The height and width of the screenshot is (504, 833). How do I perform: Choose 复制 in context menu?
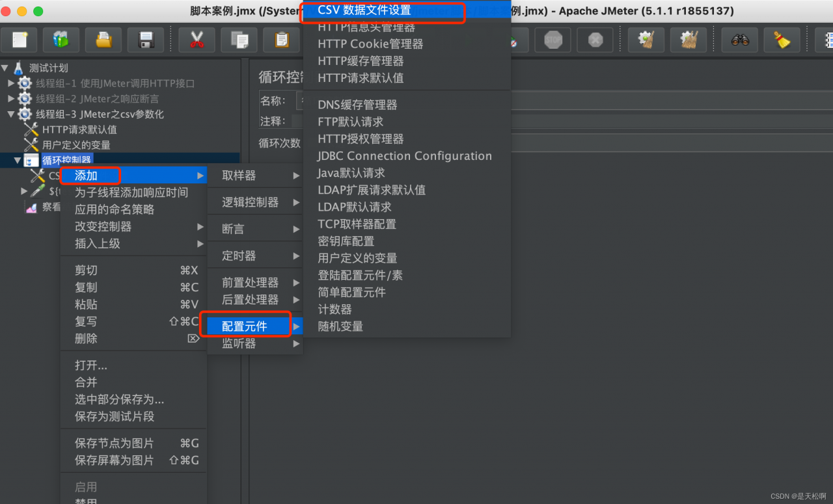pyautogui.click(x=133, y=287)
